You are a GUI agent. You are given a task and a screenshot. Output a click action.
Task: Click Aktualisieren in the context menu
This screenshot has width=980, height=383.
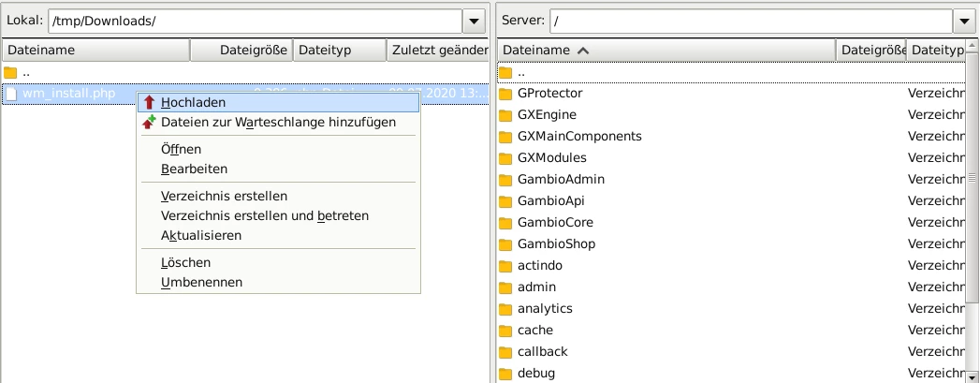coord(201,235)
